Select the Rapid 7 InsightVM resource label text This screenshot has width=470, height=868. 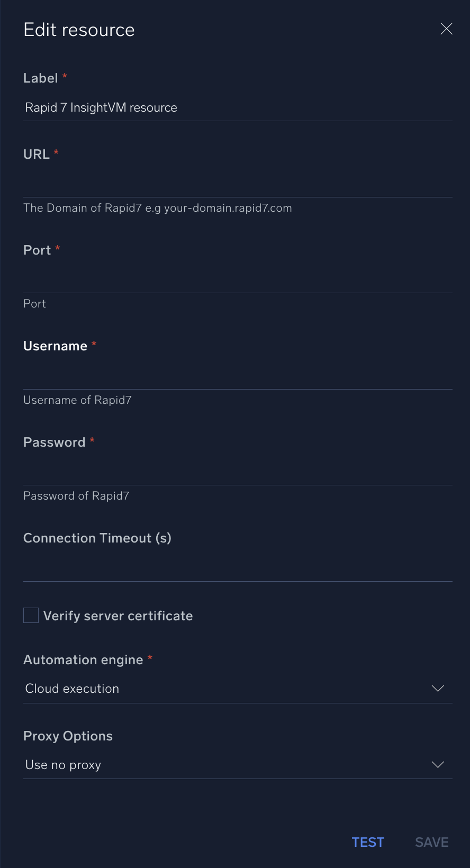tap(101, 107)
